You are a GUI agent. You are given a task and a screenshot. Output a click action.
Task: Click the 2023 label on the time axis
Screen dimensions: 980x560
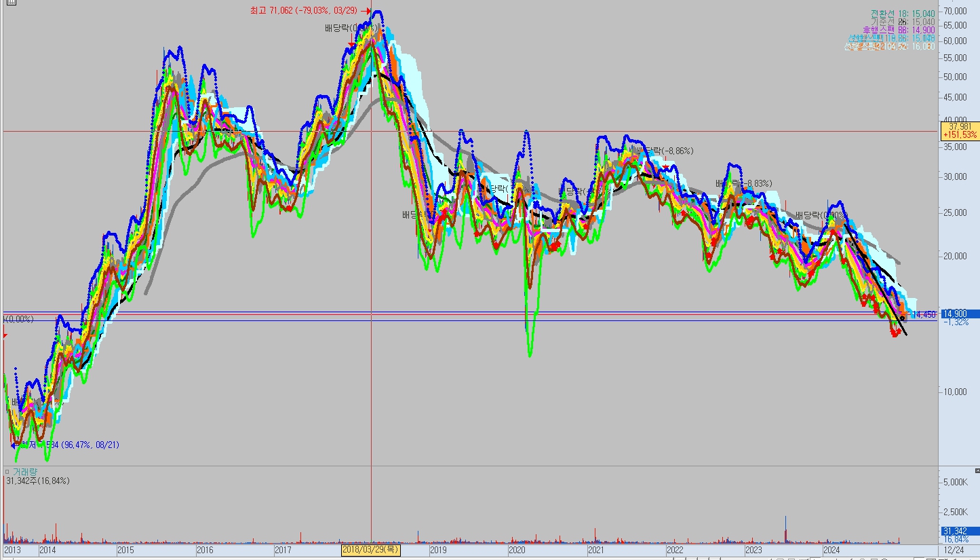point(753,549)
